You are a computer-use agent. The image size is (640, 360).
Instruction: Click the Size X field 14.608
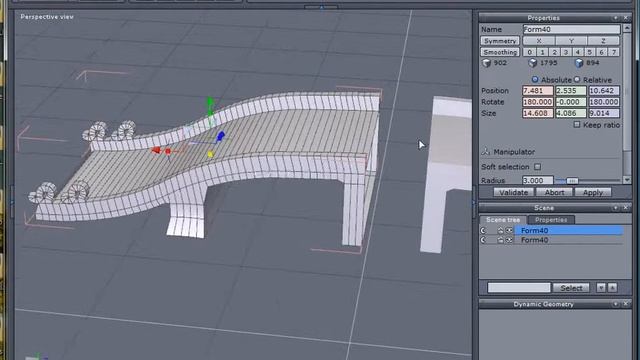538,113
